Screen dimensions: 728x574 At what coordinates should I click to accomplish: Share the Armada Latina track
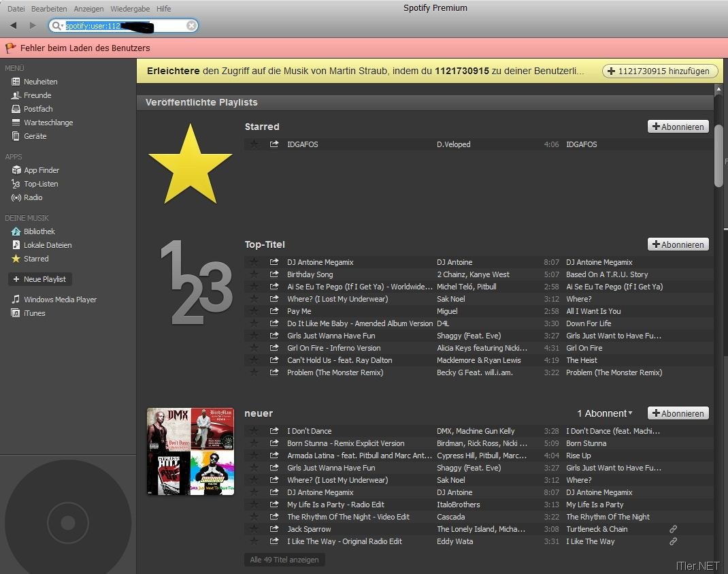tap(274, 456)
